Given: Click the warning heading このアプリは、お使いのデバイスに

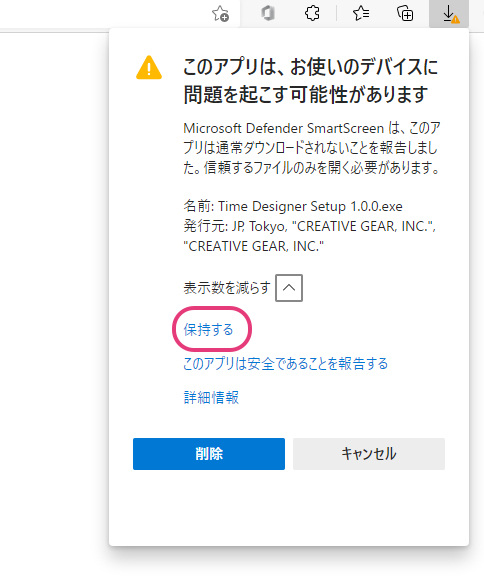Looking at the screenshot, I should pyautogui.click(x=311, y=66).
